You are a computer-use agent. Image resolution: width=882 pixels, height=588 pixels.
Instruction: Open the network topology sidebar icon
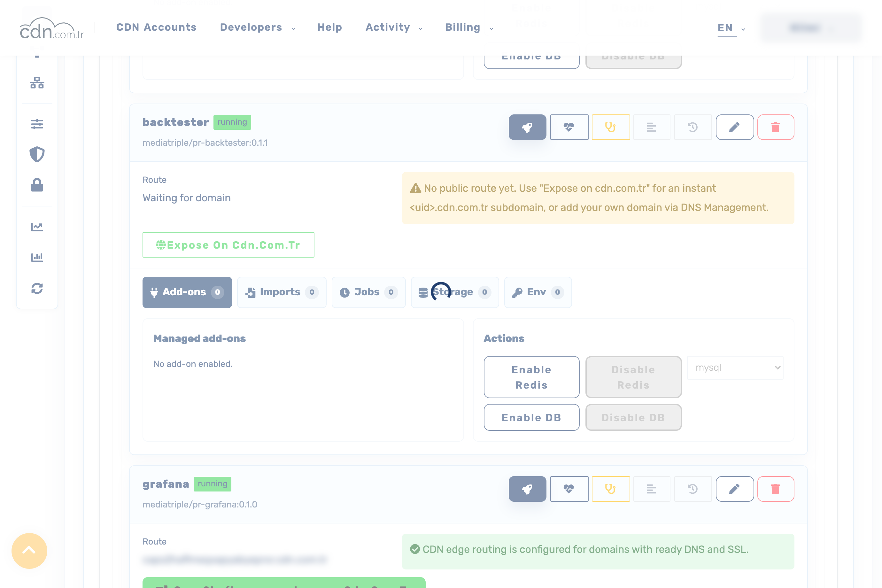tap(37, 82)
